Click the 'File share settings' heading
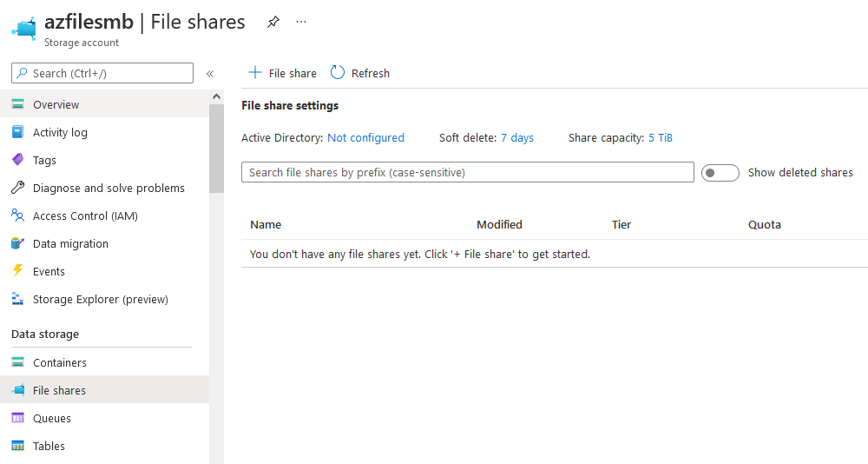 point(290,105)
